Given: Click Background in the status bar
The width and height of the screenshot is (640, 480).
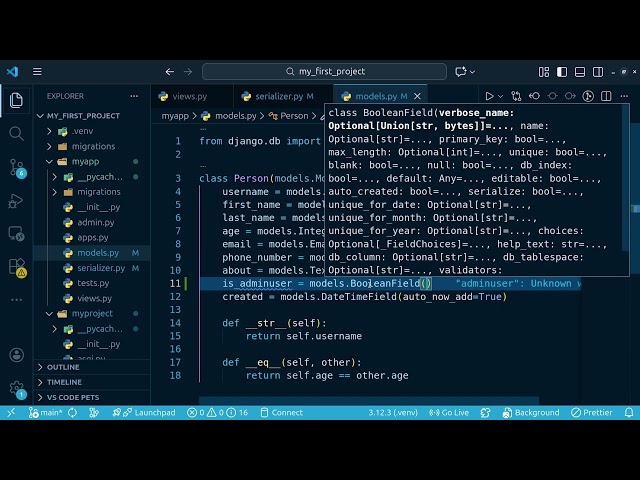Looking at the screenshot, I should point(531,413).
